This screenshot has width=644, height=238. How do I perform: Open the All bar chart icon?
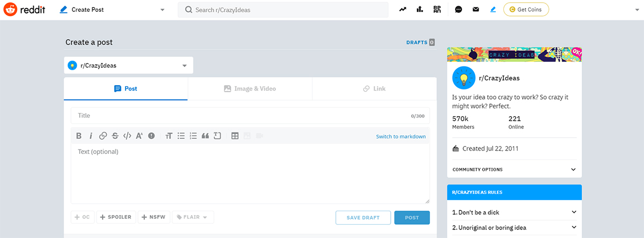420,10
